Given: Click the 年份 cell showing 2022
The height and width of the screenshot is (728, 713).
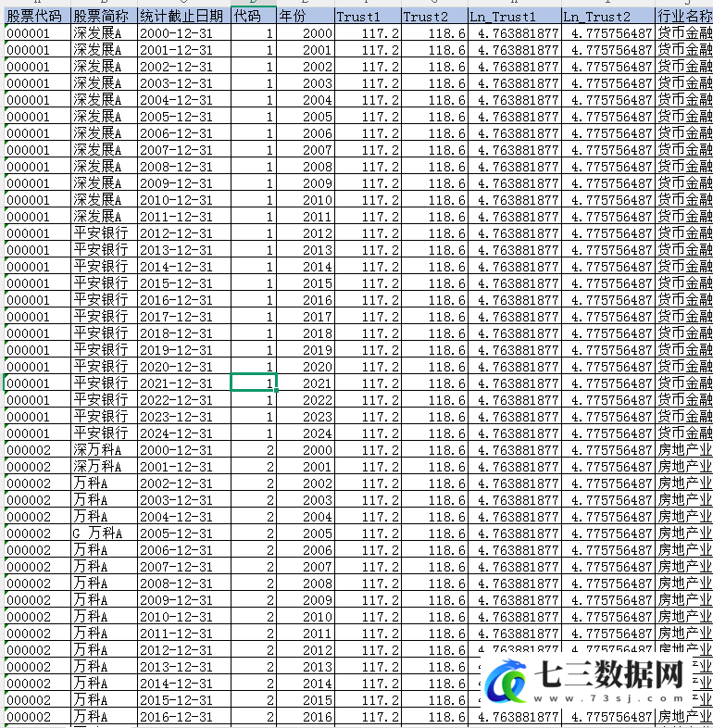Looking at the screenshot, I should click(306, 400).
